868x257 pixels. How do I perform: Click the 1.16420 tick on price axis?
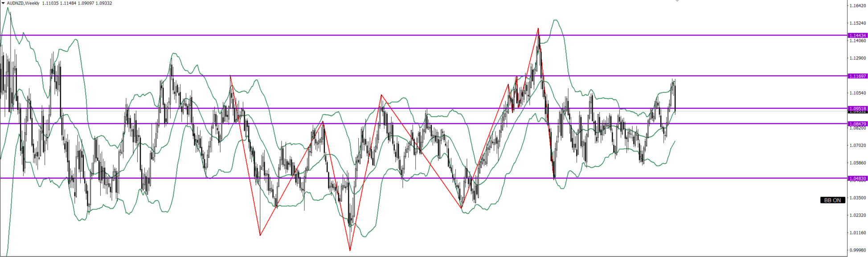tap(857, 6)
